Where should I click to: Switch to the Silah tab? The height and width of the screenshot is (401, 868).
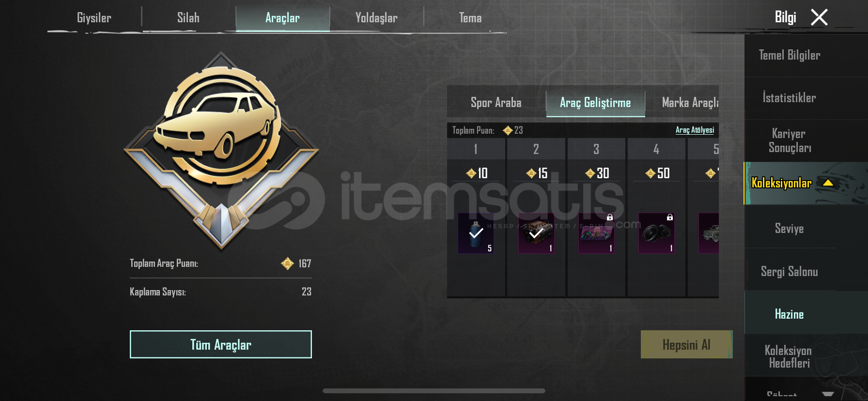tap(188, 18)
